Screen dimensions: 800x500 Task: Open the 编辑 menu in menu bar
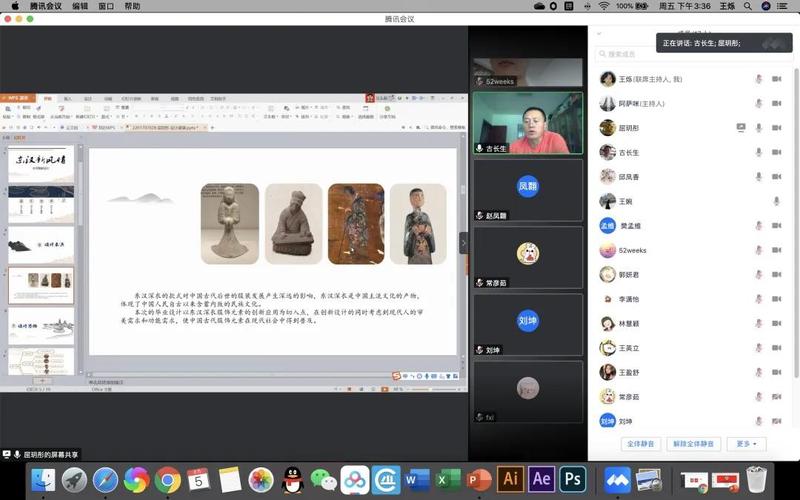pyautogui.click(x=80, y=6)
